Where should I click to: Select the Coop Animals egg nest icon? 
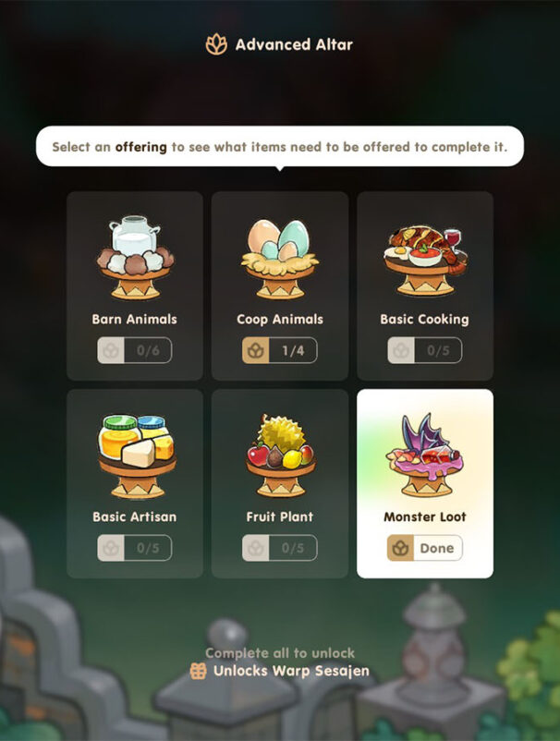(280, 259)
